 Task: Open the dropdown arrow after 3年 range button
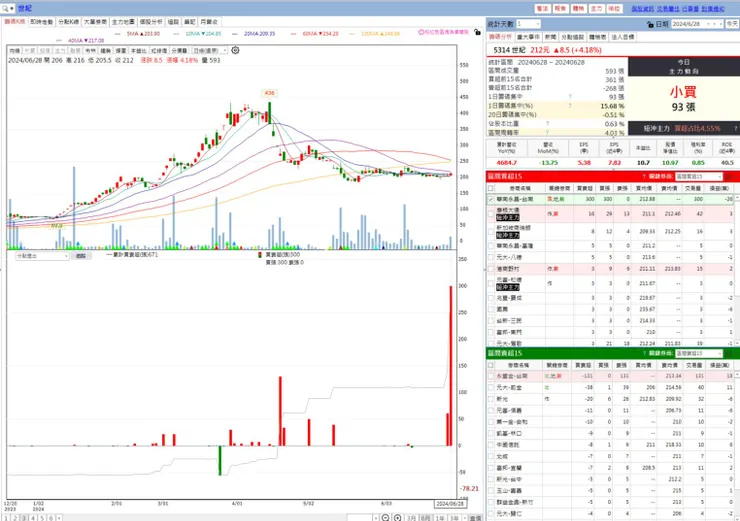465,518
